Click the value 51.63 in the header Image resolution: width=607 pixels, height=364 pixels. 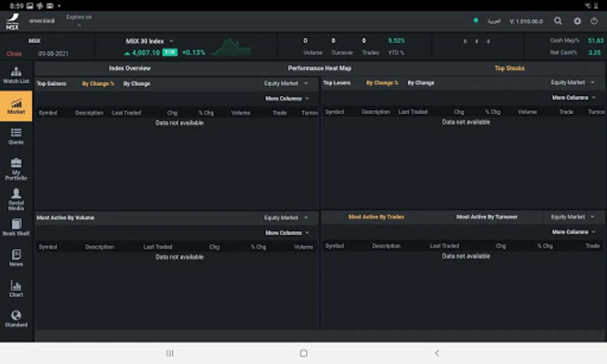tap(596, 40)
